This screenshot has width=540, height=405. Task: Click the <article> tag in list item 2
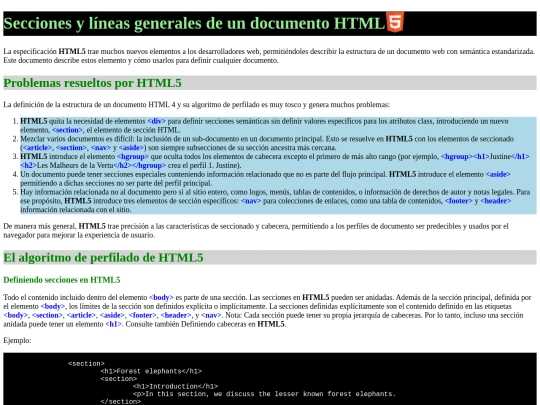37,148
